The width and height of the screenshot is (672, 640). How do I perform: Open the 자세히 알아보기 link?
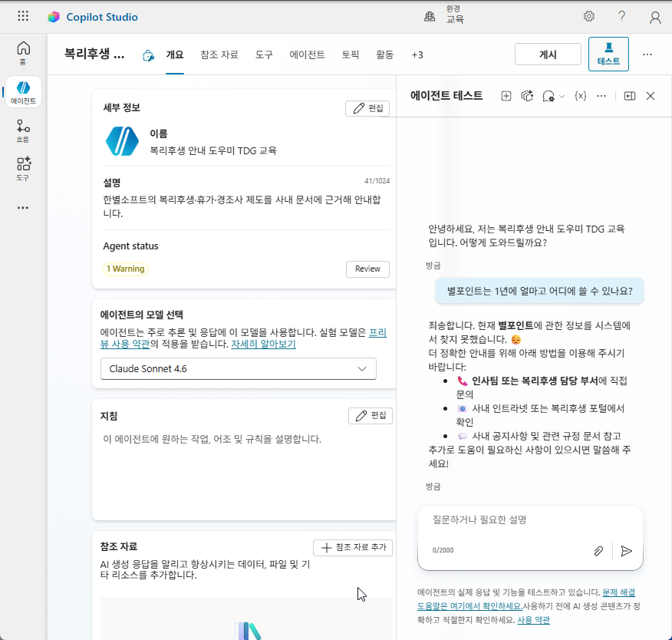(264, 344)
